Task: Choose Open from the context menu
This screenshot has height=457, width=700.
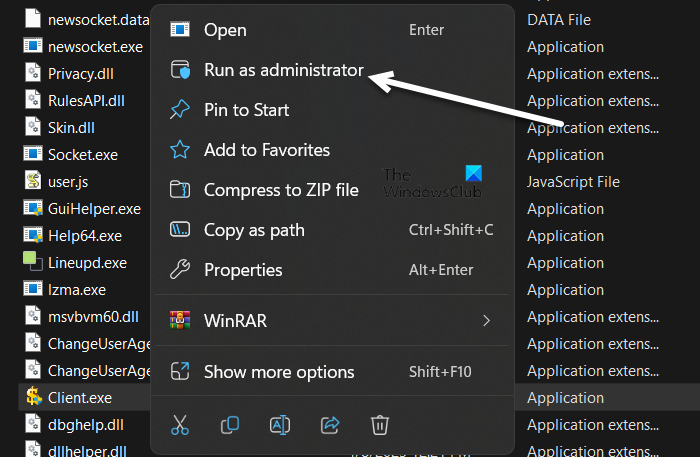Action: coord(225,30)
